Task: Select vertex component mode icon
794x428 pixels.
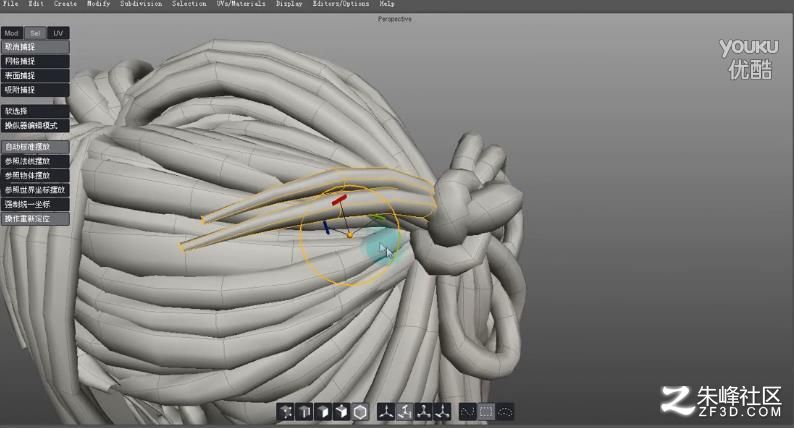Action: point(286,412)
